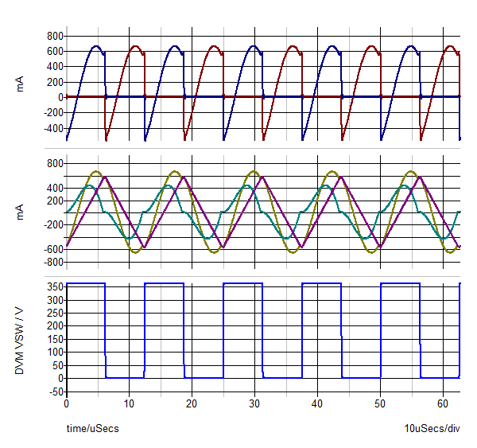
Task: Click the -50 tick on voltage axis
Action: (x=54, y=392)
